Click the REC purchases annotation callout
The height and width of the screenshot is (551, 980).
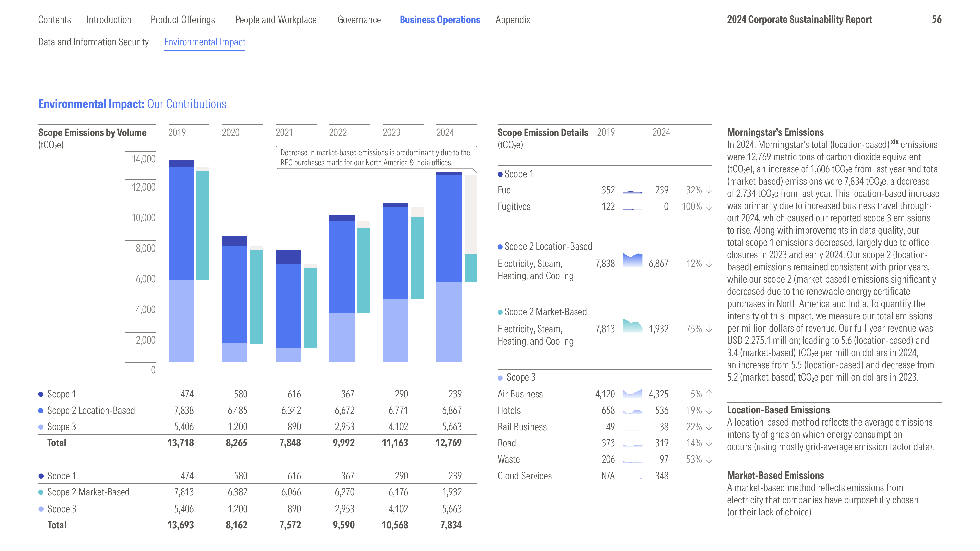pyautogui.click(x=376, y=157)
